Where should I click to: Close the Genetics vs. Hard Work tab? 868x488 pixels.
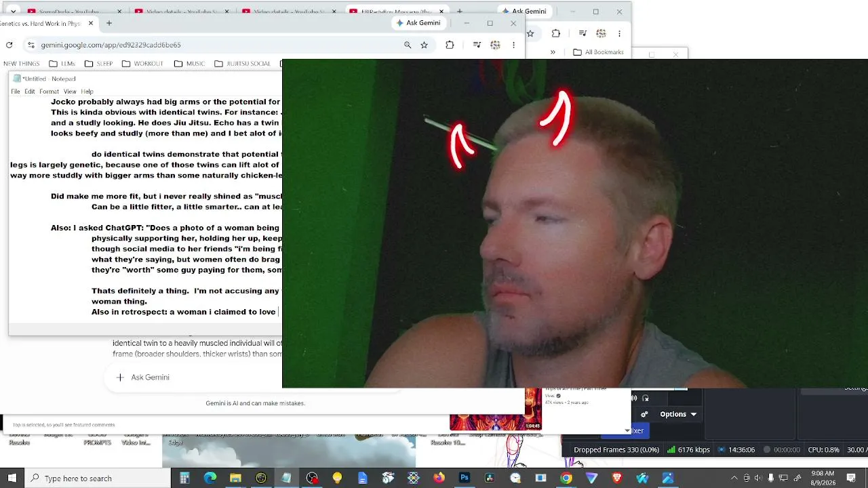click(91, 23)
